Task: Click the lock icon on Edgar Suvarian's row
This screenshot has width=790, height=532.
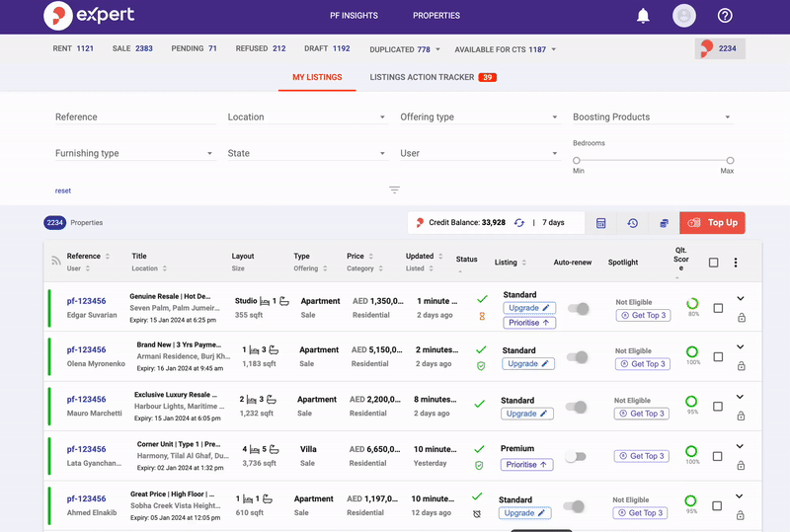Action: coord(741,318)
